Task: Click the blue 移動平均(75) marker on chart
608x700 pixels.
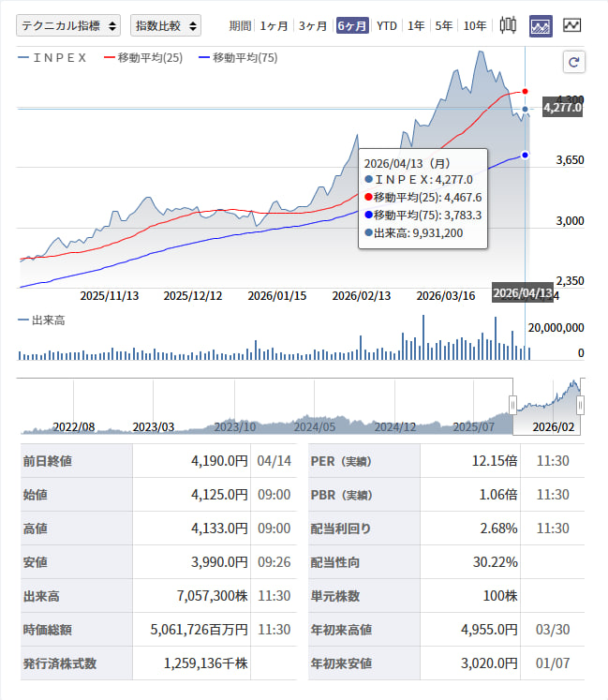Action: click(x=525, y=155)
